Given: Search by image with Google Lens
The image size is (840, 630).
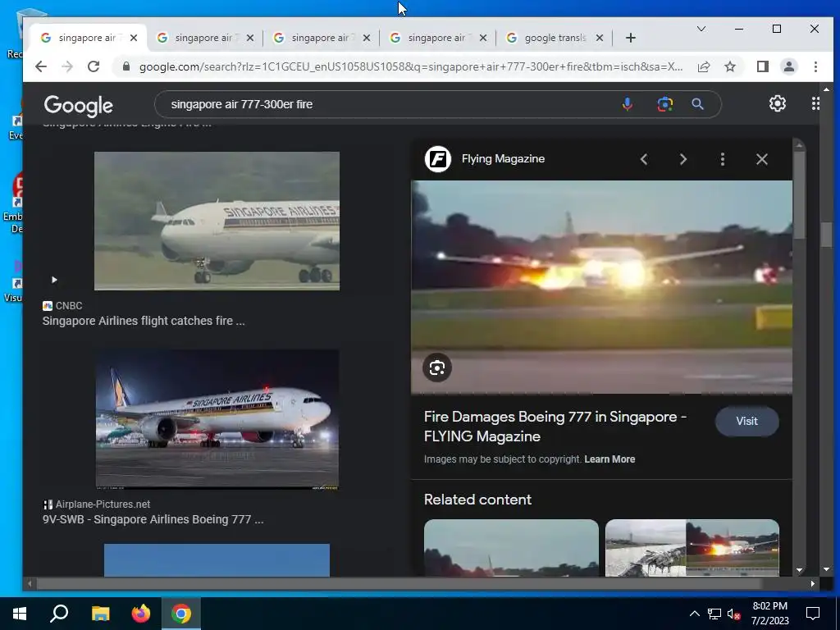Looking at the screenshot, I should point(664,104).
